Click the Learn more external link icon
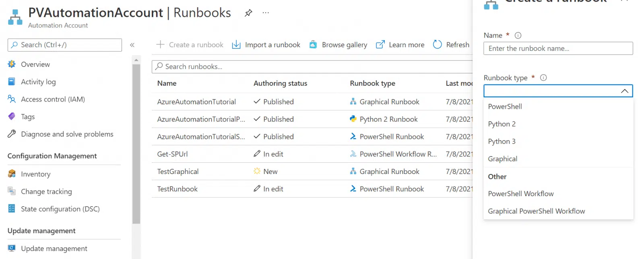The height and width of the screenshot is (259, 644). coord(380,44)
